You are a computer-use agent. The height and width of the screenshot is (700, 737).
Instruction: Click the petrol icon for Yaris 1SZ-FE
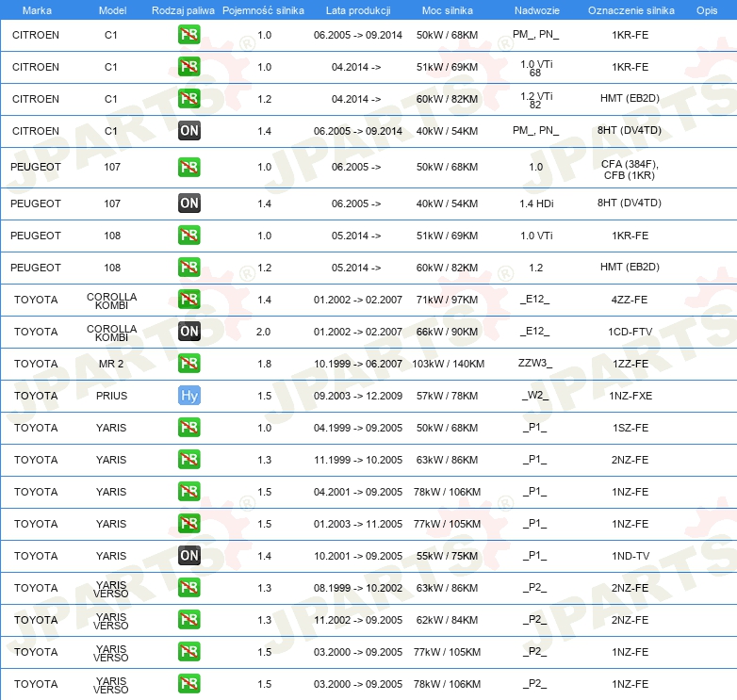[x=188, y=427]
